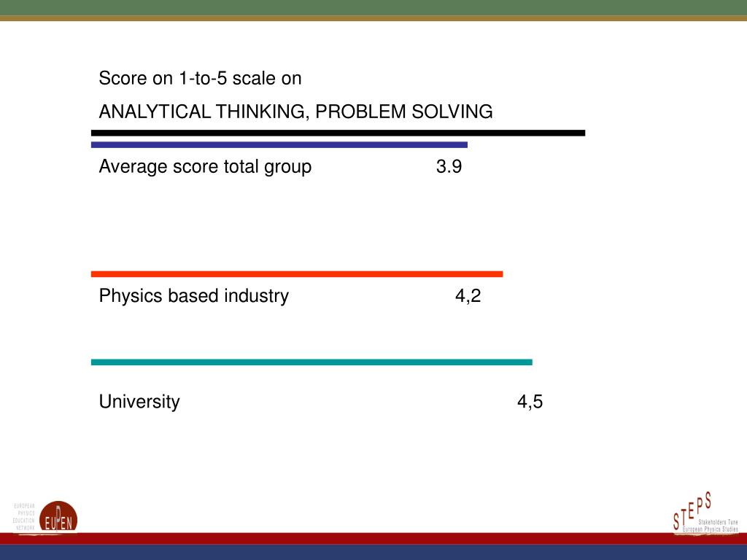Image resolution: width=747 pixels, height=560 pixels.
Task: Click the 4,2 score value
Action: coord(468,296)
